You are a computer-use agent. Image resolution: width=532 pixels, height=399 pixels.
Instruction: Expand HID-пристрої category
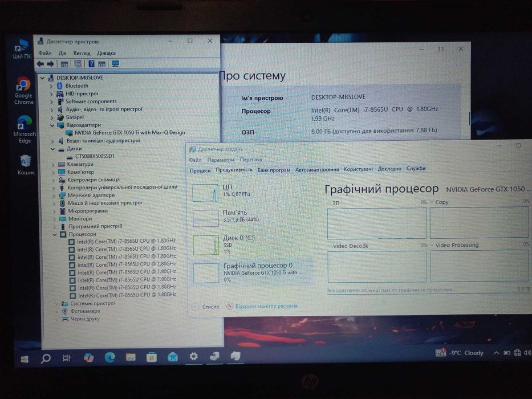(51, 94)
